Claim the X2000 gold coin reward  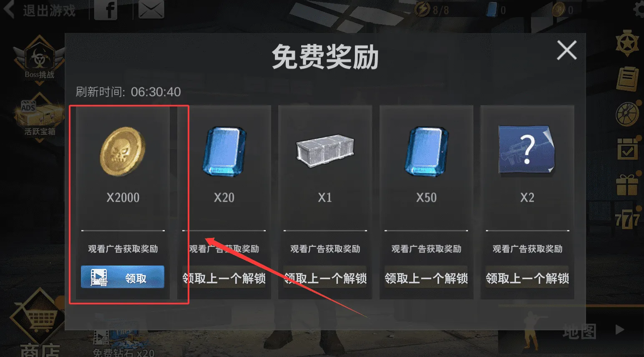(x=123, y=277)
